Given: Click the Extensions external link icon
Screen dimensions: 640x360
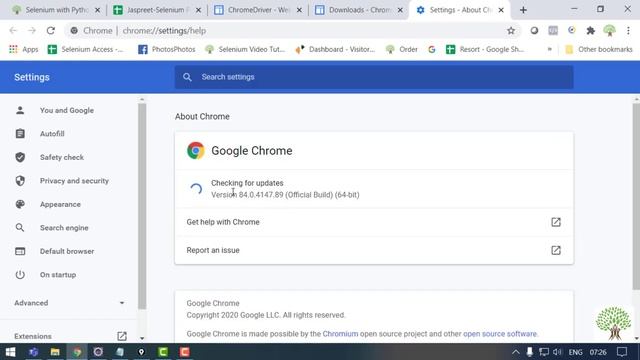Looking at the screenshot, I should [x=122, y=336].
